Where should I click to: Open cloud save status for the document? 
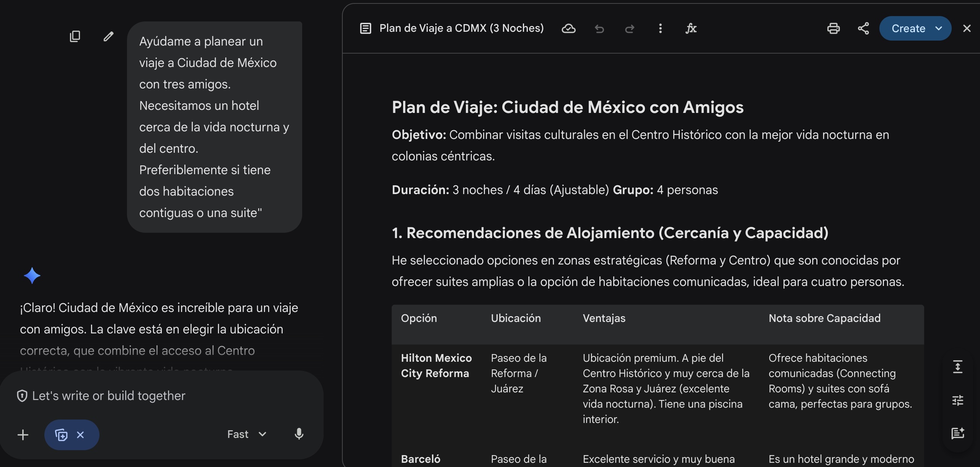(x=569, y=28)
